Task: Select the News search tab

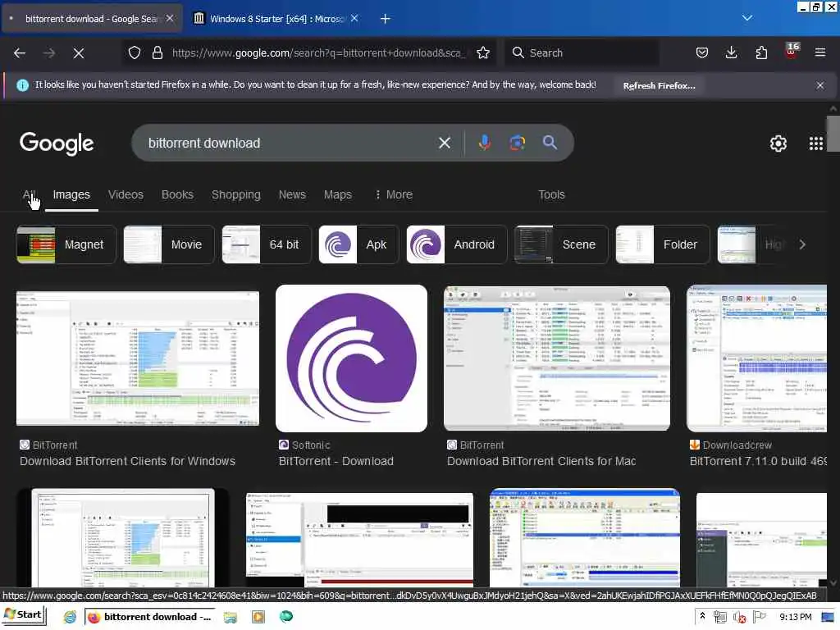Action: click(x=292, y=194)
